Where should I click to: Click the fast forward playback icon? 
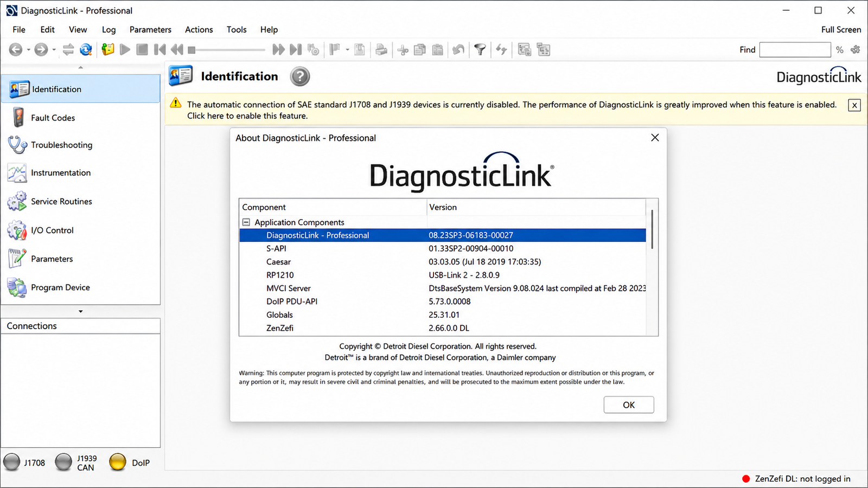(x=278, y=50)
